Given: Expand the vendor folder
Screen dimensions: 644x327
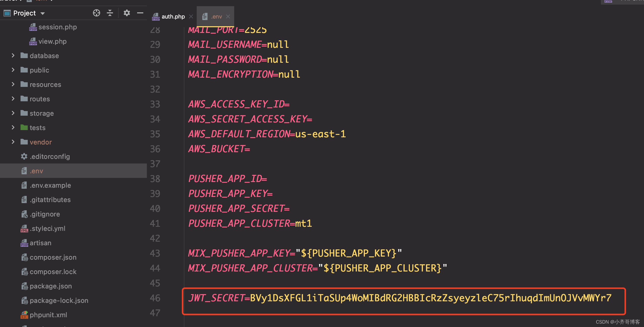Looking at the screenshot, I should click(x=13, y=142).
